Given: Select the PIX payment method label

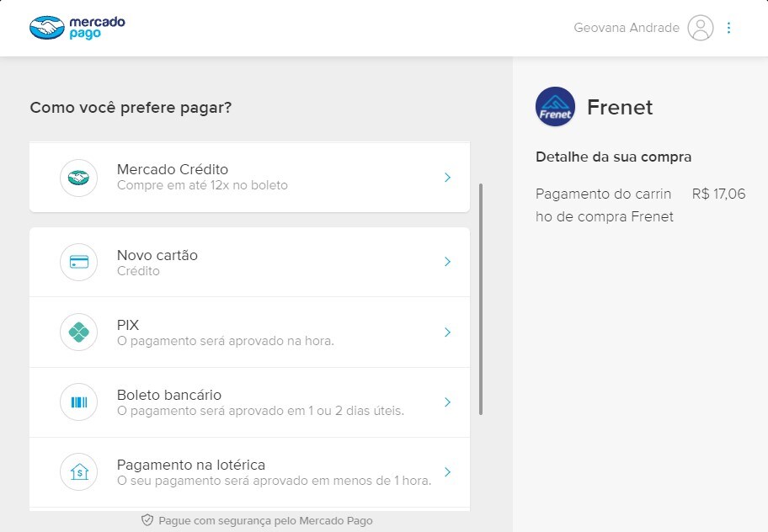Looking at the screenshot, I should point(128,325).
